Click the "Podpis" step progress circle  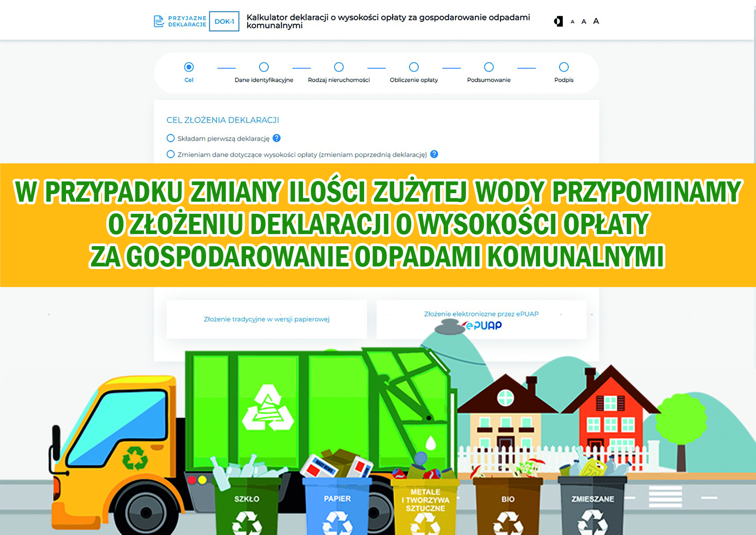(x=564, y=66)
